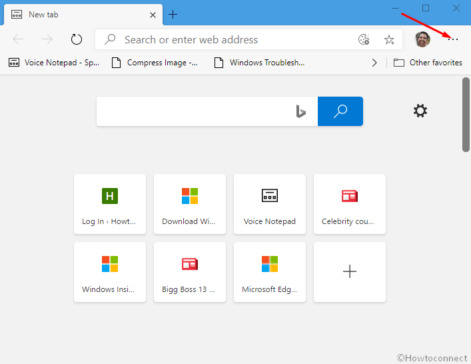Click the Refresh button
Viewport: 471px width, 364px height.
click(x=76, y=39)
